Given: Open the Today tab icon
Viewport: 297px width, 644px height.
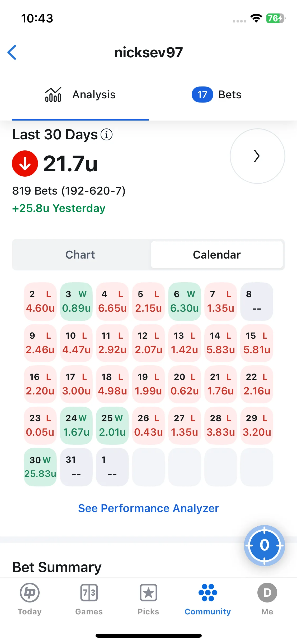Looking at the screenshot, I should point(30,593).
